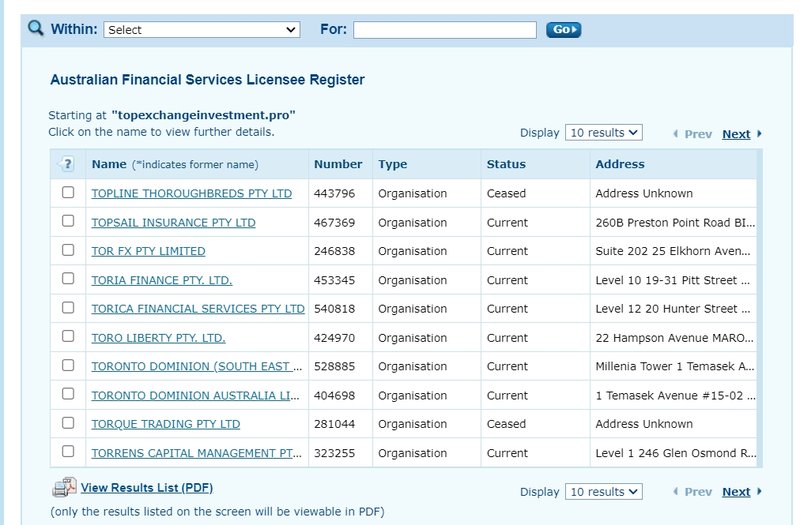Tick the checkbox for Topline Thoroughbreds Pty Ltd
This screenshot has width=800, height=525.
(x=68, y=192)
